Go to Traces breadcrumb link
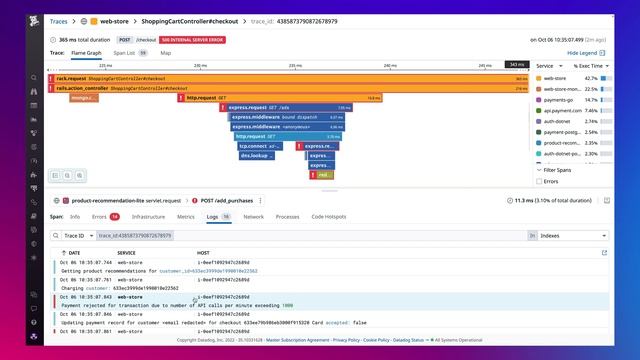The image size is (640, 360). (x=58, y=21)
